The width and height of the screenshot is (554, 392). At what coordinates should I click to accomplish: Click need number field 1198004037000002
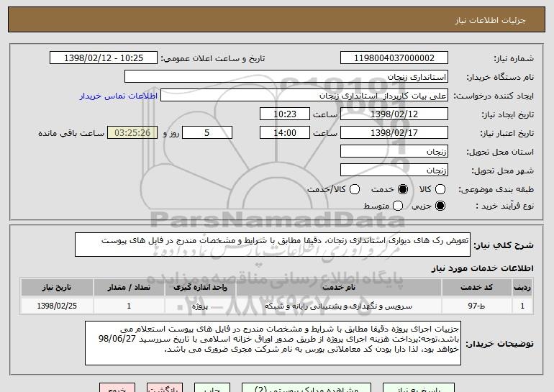[x=394, y=58]
